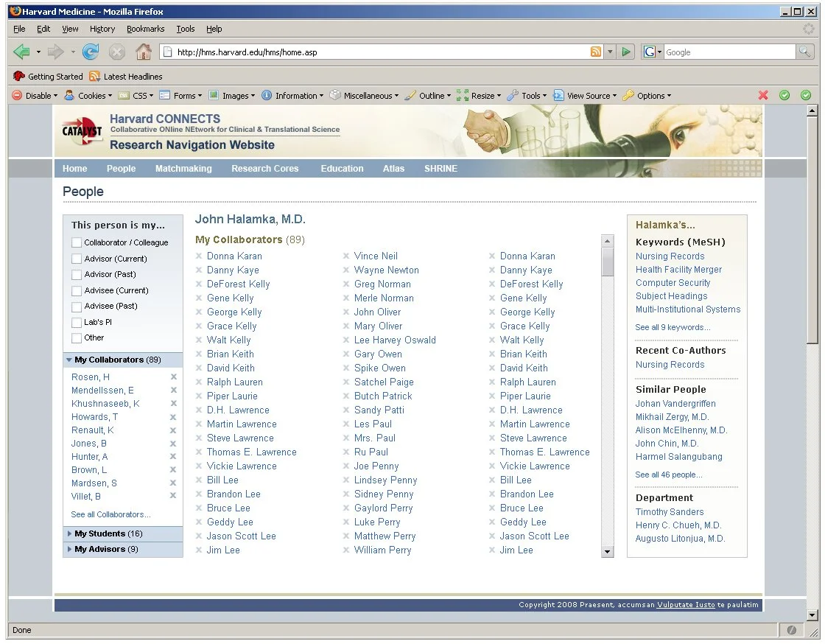Screen dimensions: 825x644
Task: Open the File menu
Action: [19, 29]
